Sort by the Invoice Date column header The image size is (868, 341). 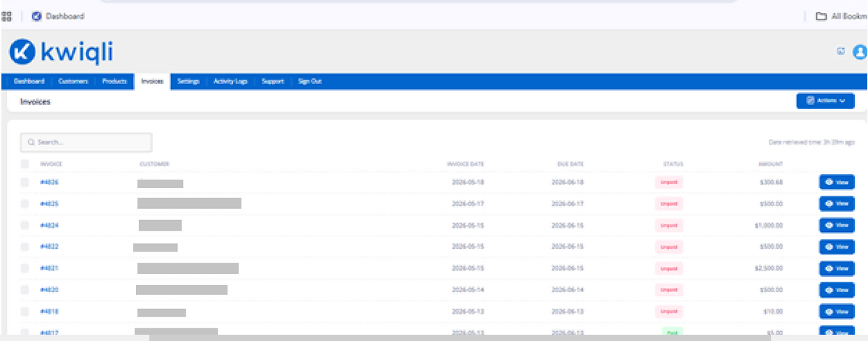click(x=465, y=164)
